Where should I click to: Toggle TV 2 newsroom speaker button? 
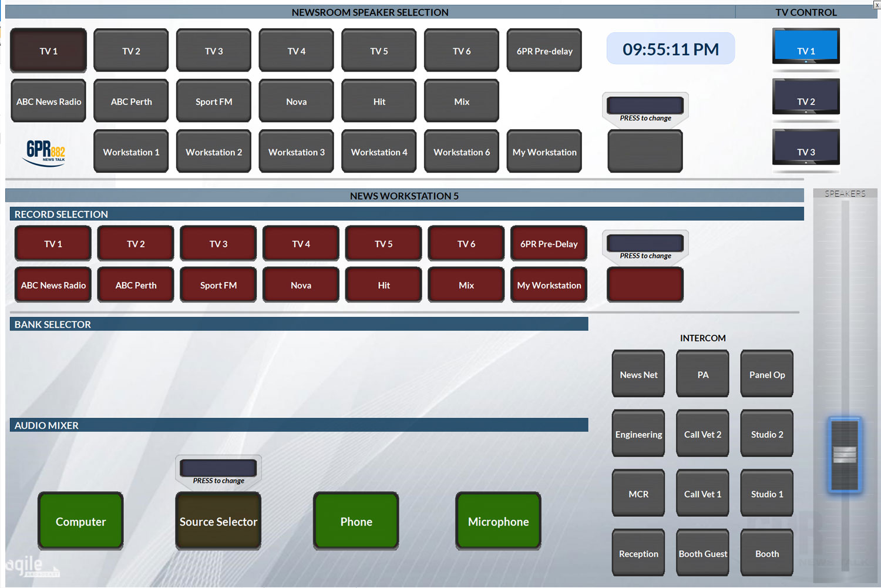point(131,51)
